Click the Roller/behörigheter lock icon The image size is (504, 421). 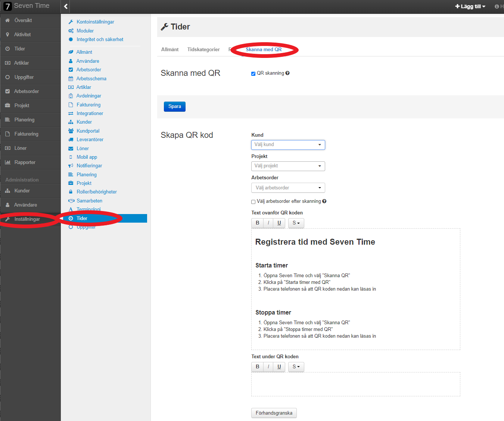pyautogui.click(x=71, y=192)
